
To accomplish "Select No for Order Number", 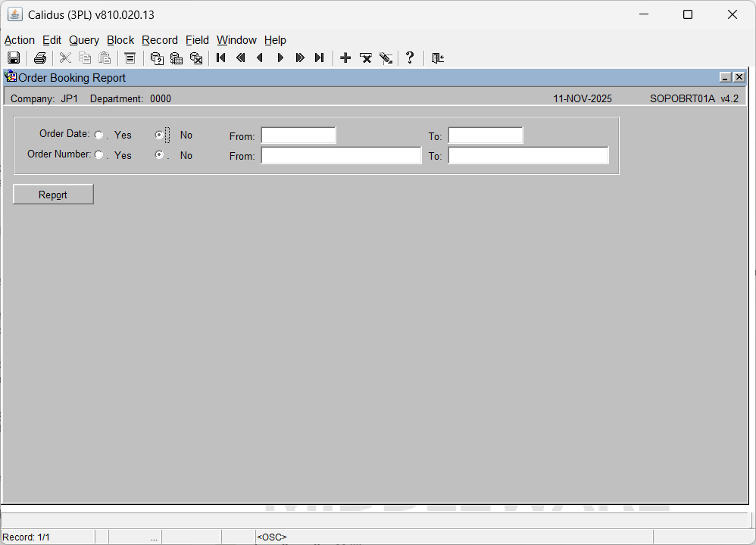I will click(x=159, y=154).
